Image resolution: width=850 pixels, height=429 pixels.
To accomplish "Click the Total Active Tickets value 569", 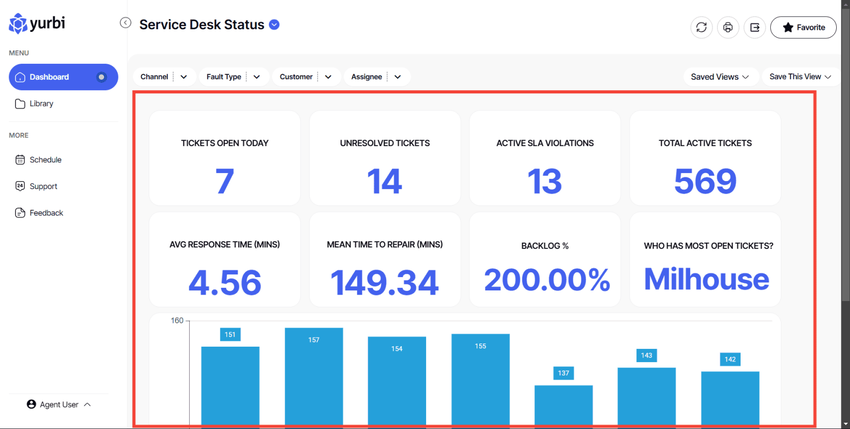I will coord(705,181).
